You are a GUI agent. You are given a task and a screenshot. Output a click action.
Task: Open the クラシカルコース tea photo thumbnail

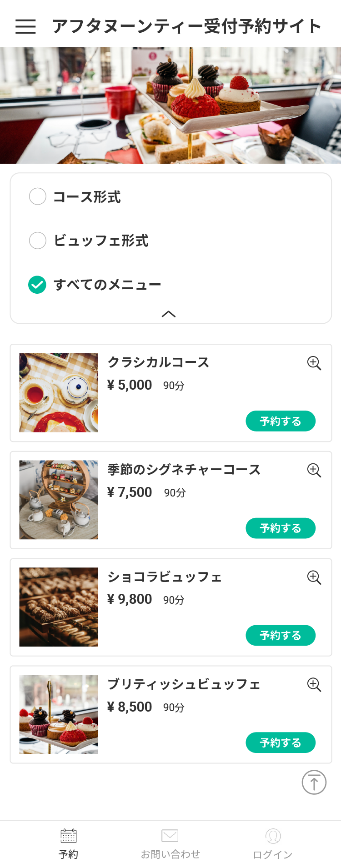[x=59, y=393]
